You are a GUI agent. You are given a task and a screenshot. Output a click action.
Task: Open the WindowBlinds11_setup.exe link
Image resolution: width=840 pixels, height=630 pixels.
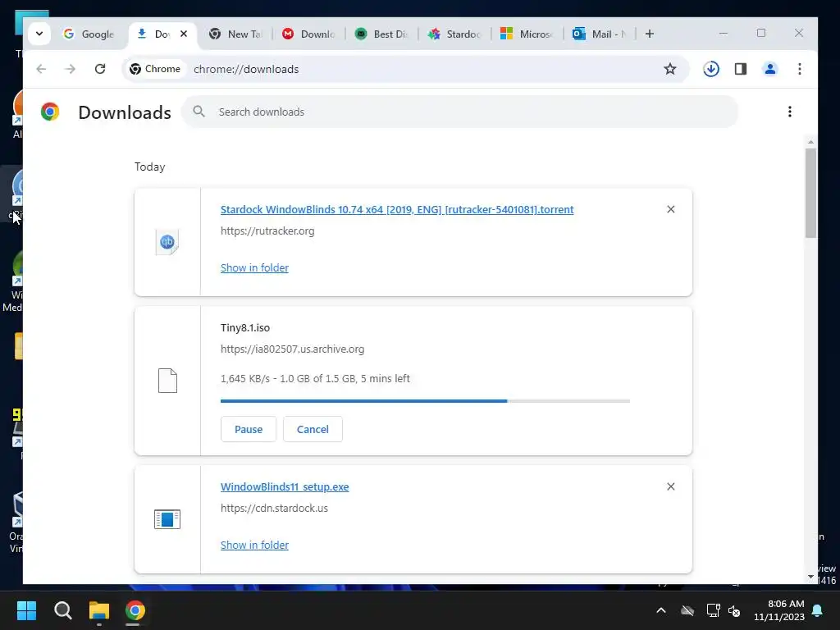pos(285,487)
